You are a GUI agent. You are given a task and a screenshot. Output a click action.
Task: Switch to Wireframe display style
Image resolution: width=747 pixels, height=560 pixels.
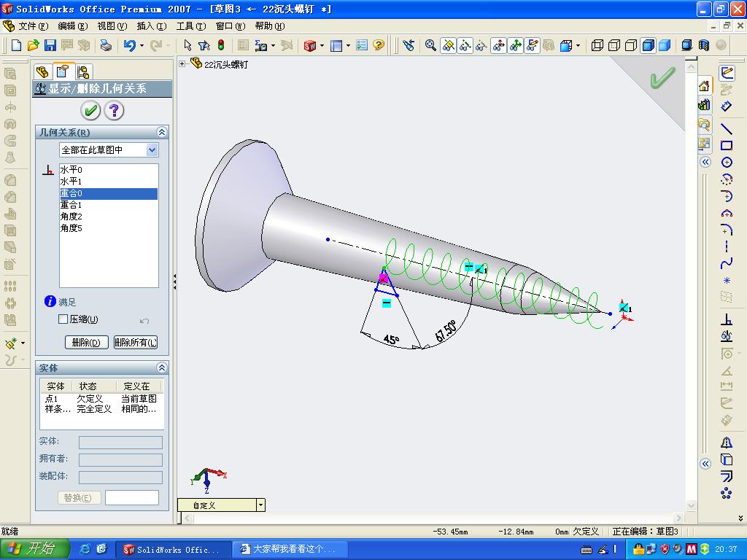pos(597,45)
